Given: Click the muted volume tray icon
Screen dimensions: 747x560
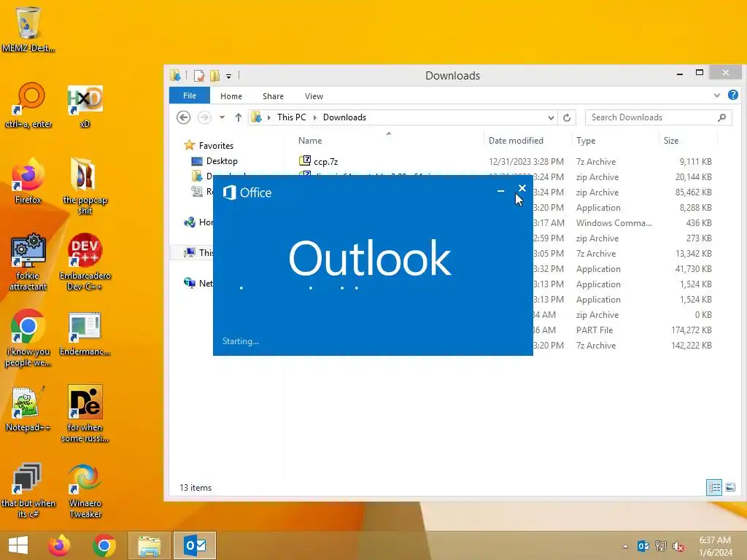Looking at the screenshot, I should click(x=678, y=546).
